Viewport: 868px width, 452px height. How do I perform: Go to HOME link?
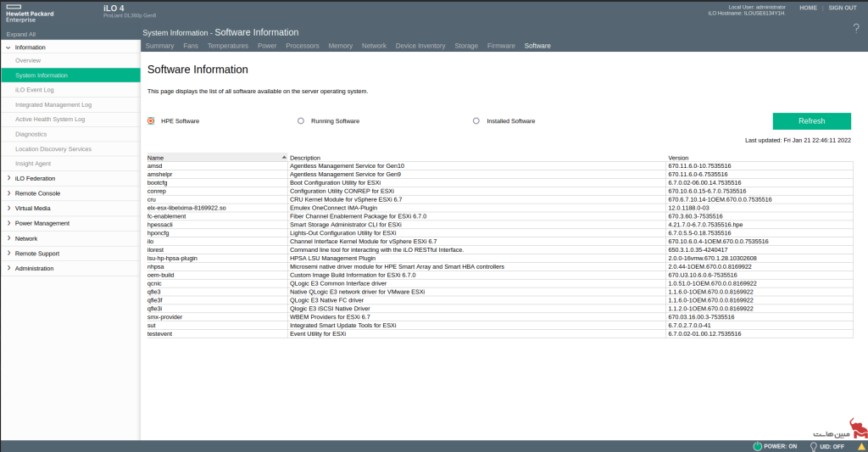point(808,8)
